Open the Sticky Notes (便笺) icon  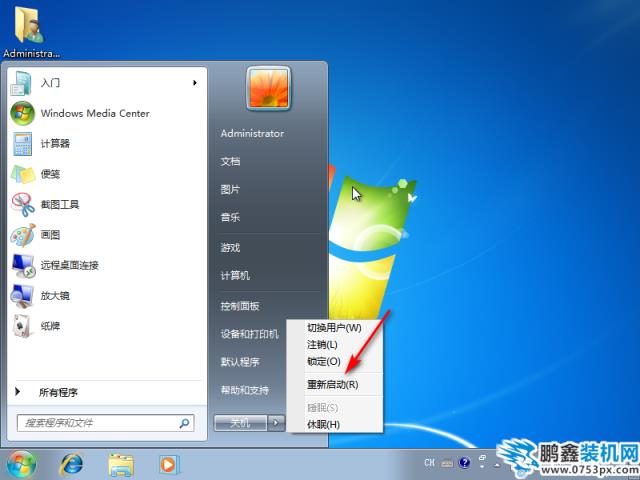click(23, 174)
